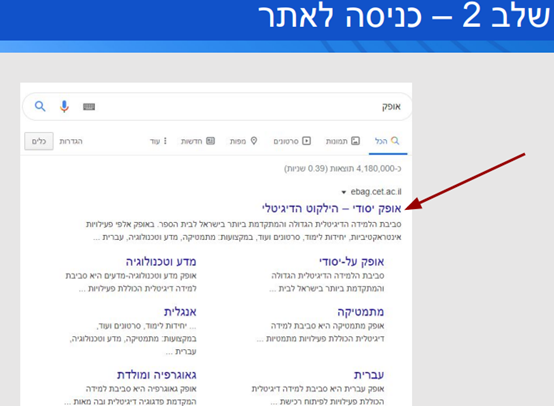Click the כלים tools button

pyautogui.click(x=39, y=141)
